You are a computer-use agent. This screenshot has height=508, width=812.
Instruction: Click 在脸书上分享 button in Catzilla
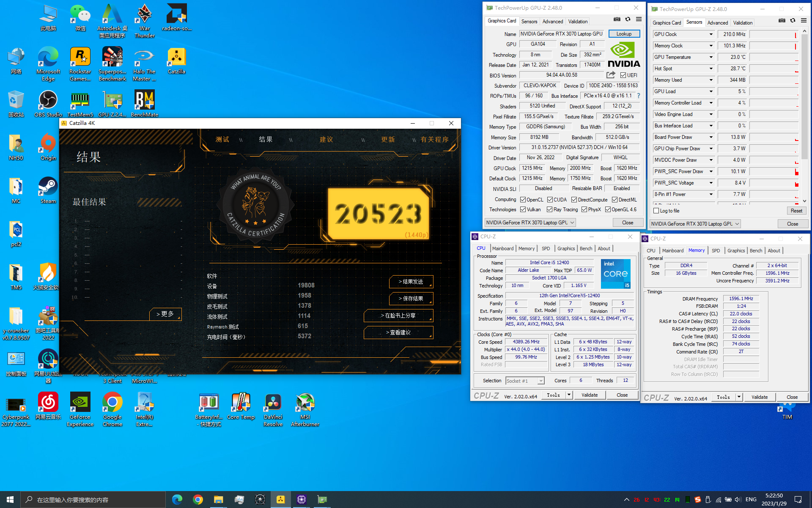coord(398,315)
